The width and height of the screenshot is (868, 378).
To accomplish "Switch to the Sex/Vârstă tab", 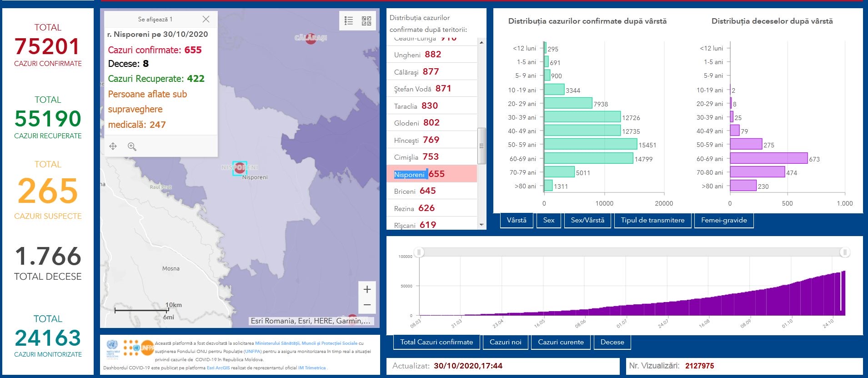I will (x=587, y=220).
